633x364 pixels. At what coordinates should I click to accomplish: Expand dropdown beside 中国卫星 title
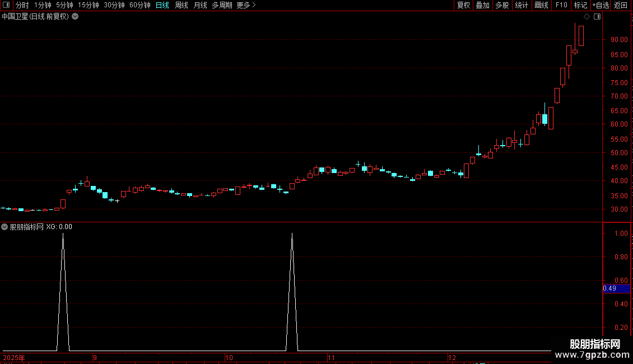pos(75,17)
